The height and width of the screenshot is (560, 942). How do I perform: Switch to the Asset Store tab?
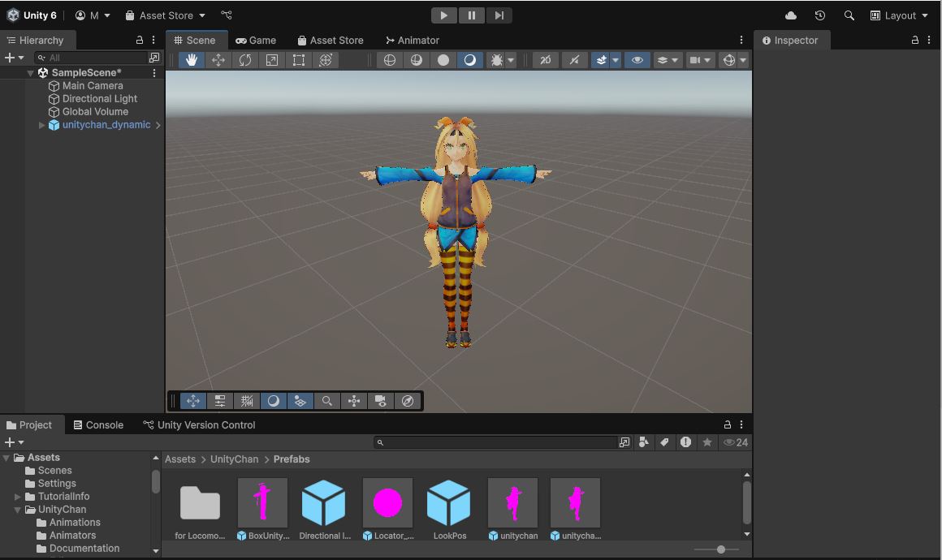coord(331,41)
